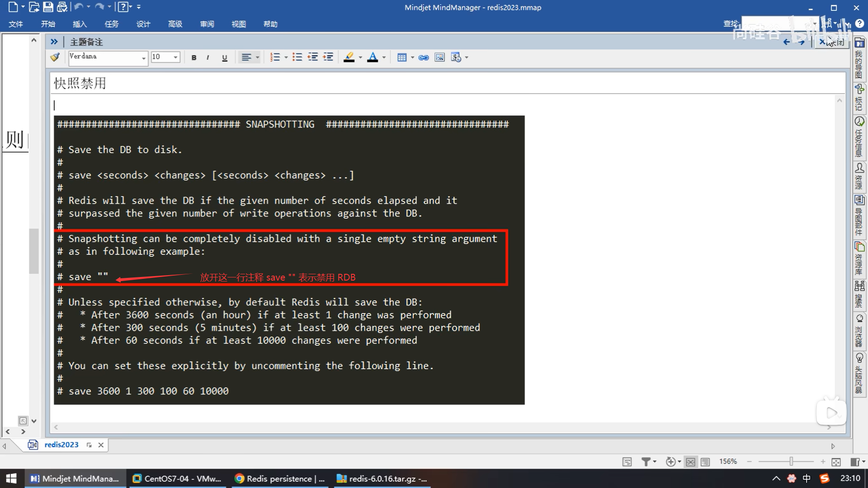Switch to the redis2023 document tab
Viewport: 868px width, 488px height.
[x=61, y=445]
